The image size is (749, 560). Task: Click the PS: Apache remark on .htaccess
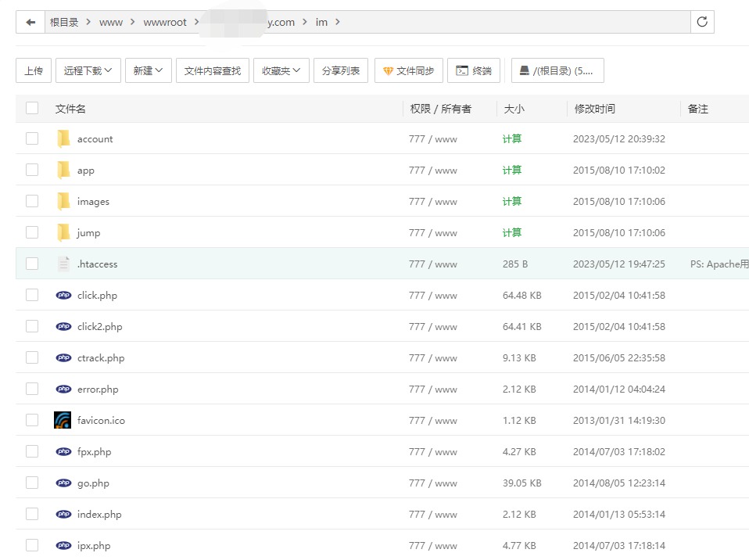(719, 264)
